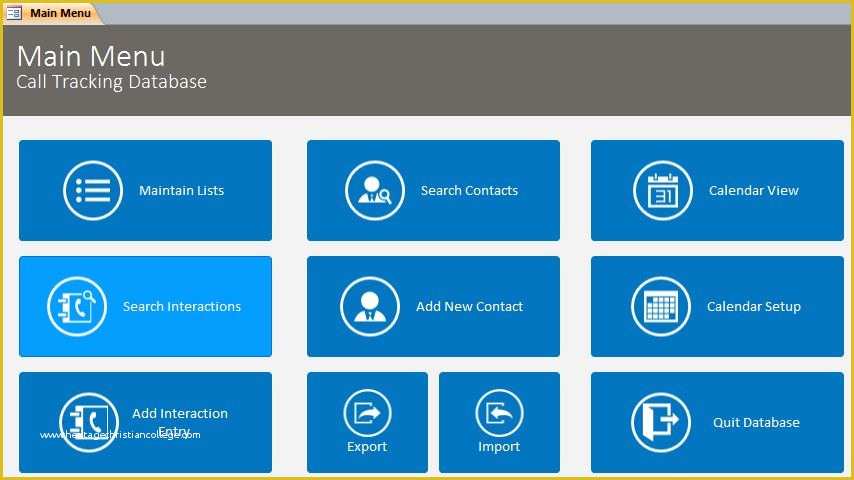Click the Add Interaction Entry phone icon

[x=89, y=422]
